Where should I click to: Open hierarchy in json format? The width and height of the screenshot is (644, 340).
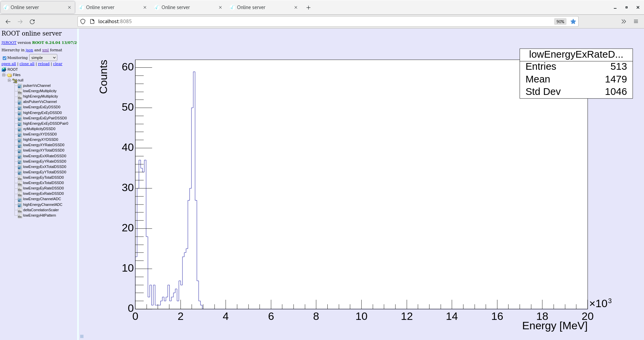[30, 50]
